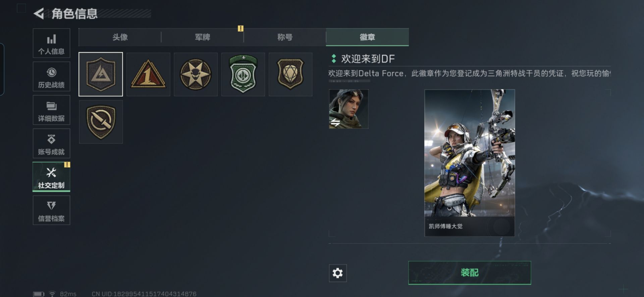
Task: Open 历史战绩 sidebar section
Action: tap(51, 76)
